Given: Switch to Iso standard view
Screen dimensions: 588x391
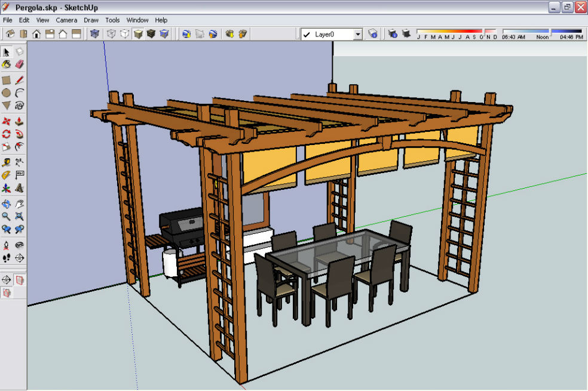Looking at the screenshot, I should 10,34.
